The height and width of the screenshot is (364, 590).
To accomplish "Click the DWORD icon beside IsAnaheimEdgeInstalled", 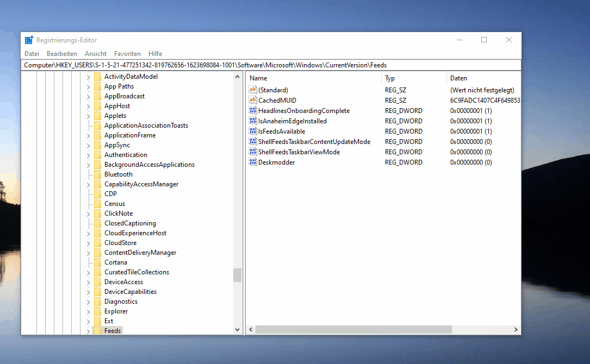I will (x=253, y=121).
